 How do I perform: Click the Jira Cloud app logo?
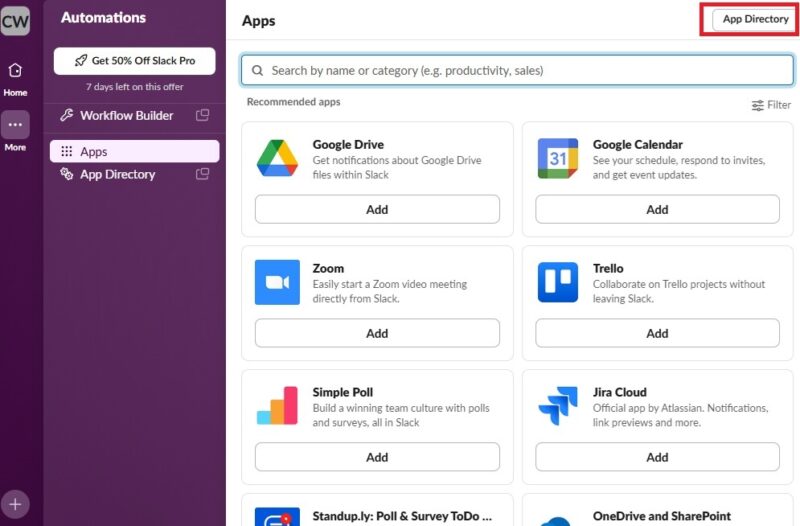click(x=558, y=406)
